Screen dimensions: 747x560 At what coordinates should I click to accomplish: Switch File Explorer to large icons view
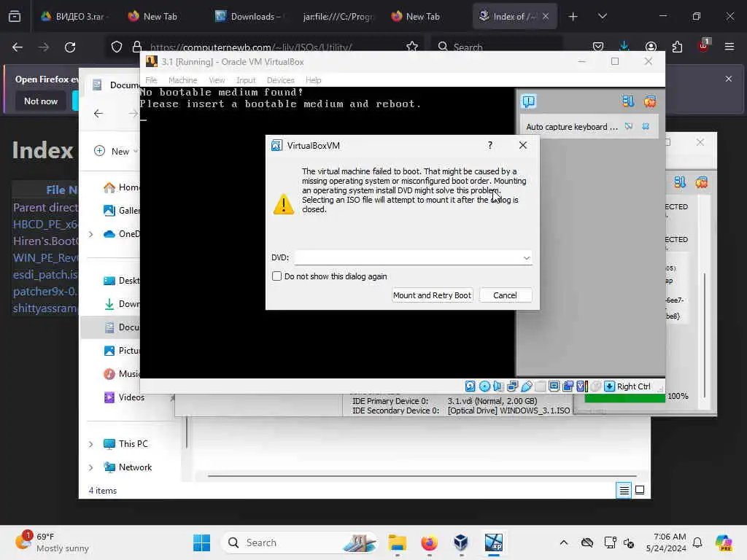click(x=640, y=490)
